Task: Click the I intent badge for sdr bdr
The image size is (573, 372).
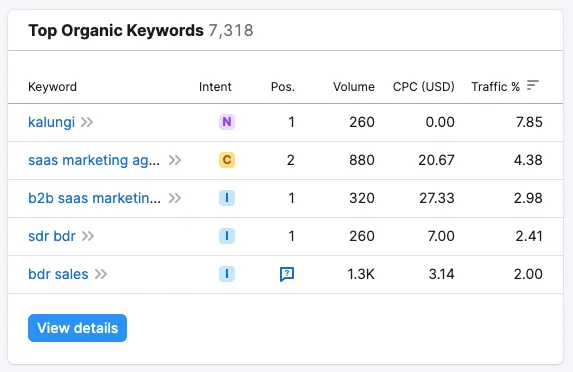Action: pos(227,236)
